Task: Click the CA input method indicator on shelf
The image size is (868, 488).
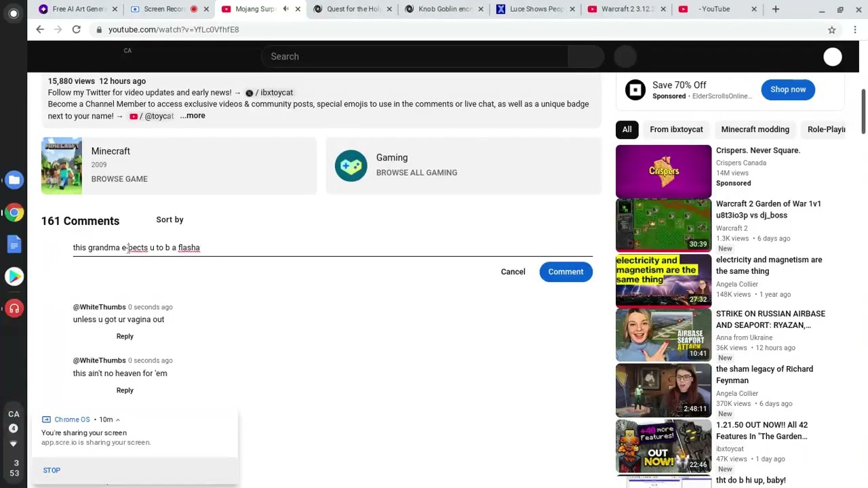Action: point(14,414)
